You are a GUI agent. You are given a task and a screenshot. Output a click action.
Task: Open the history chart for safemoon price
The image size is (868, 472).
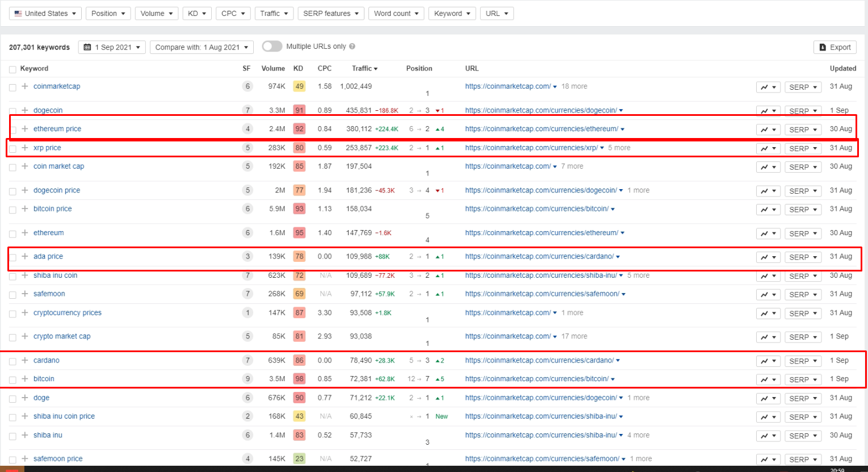coord(768,460)
